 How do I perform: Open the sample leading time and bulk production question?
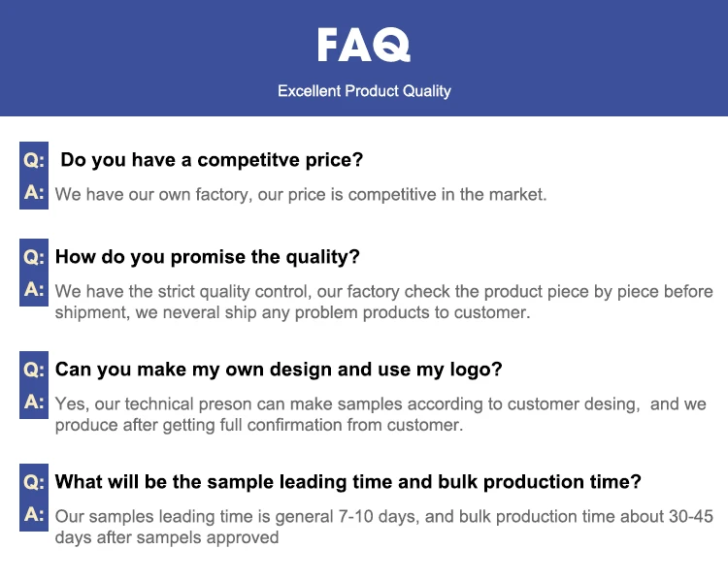(347, 482)
